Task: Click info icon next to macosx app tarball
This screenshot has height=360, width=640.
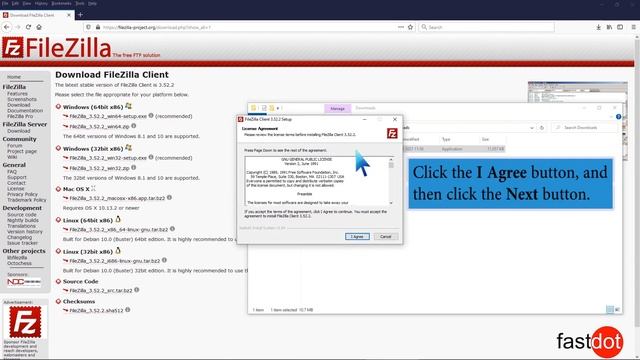Action: click(x=169, y=197)
